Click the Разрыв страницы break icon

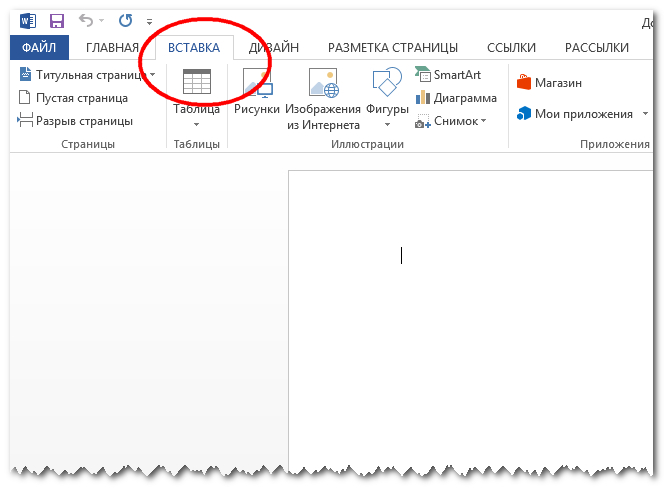[25, 120]
